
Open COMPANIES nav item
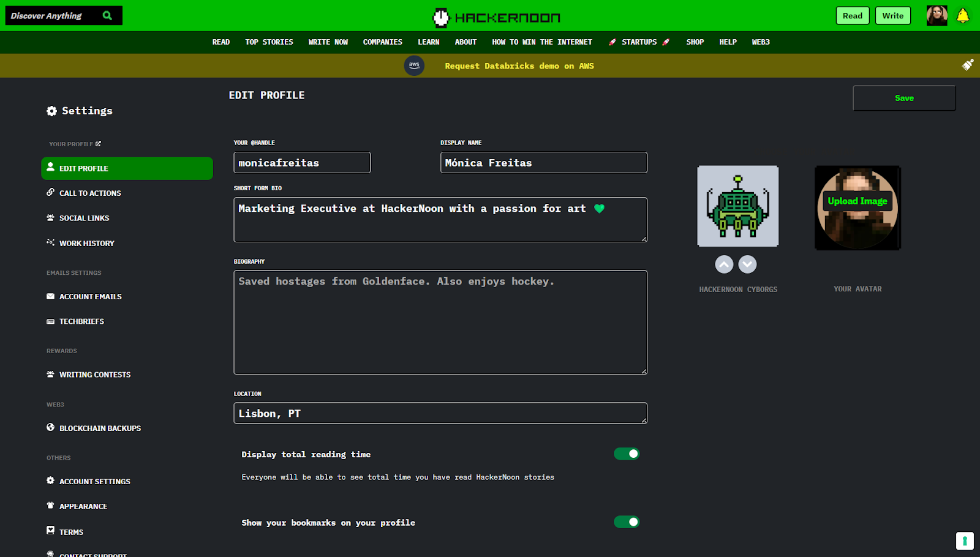point(383,42)
